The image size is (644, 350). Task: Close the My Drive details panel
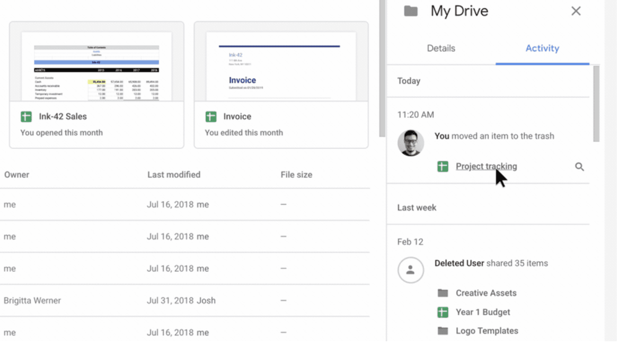pos(576,11)
